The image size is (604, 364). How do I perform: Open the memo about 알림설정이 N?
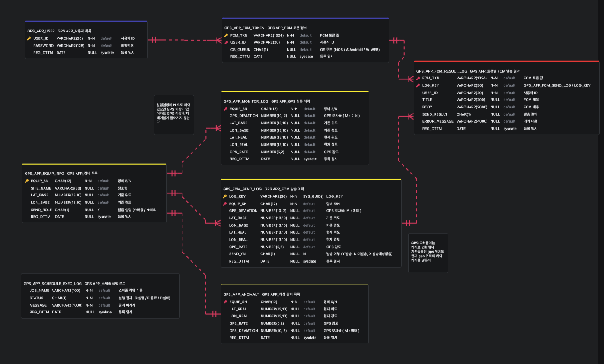174,114
